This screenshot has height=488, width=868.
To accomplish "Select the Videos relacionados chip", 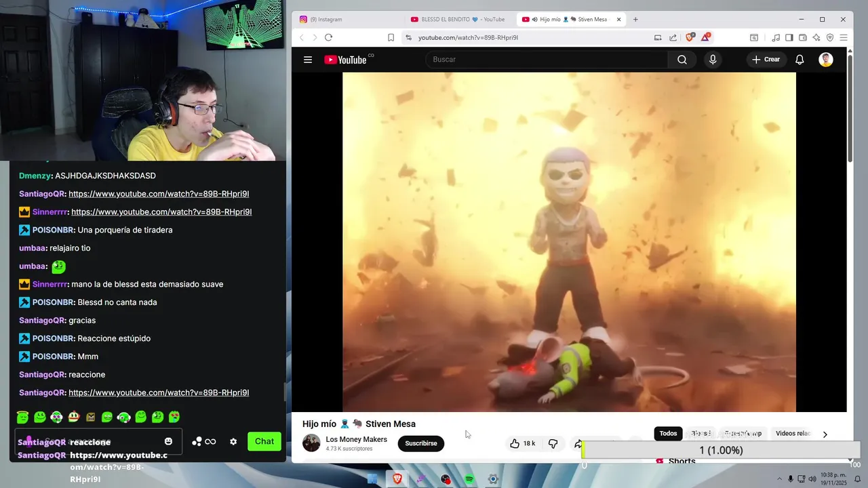I will click(x=793, y=434).
